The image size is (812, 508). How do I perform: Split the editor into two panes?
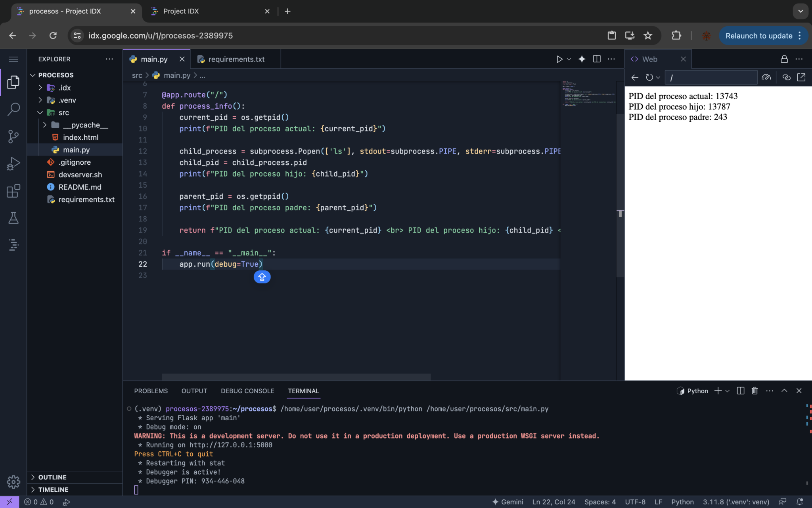[x=597, y=59]
